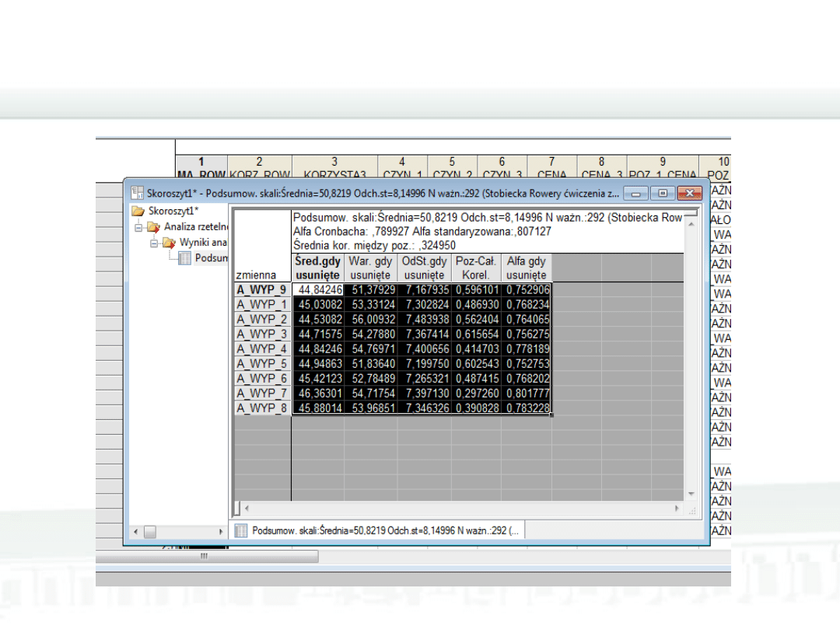Click the Wyniki analizy folder icon
Viewport: 840px width, 630px height.
click(169, 243)
